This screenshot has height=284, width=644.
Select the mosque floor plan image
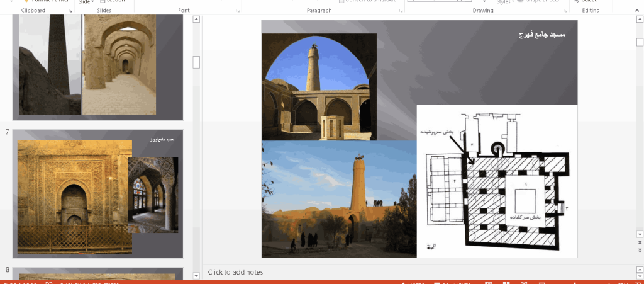[497, 181]
